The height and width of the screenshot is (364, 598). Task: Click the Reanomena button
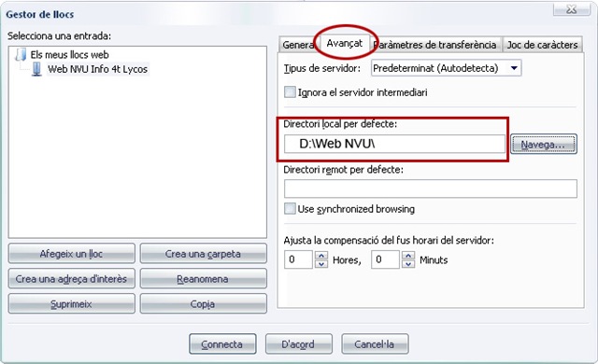(x=204, y=279)
